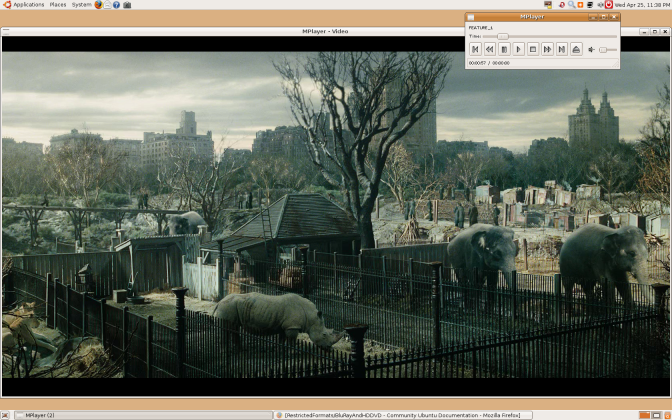672x420 pixels.
Task: Close the MPlayer control window
Action: coord(614,17)
